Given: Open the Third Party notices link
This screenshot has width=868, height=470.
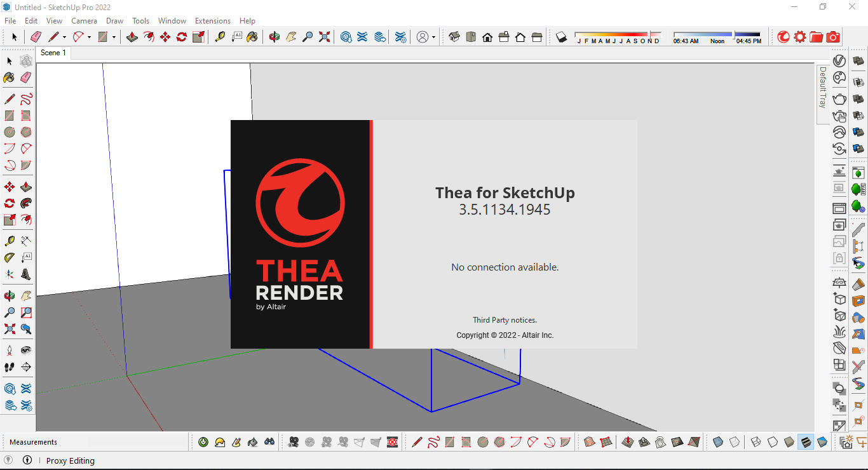Looking at the screenshot, I should coord(505,320).
